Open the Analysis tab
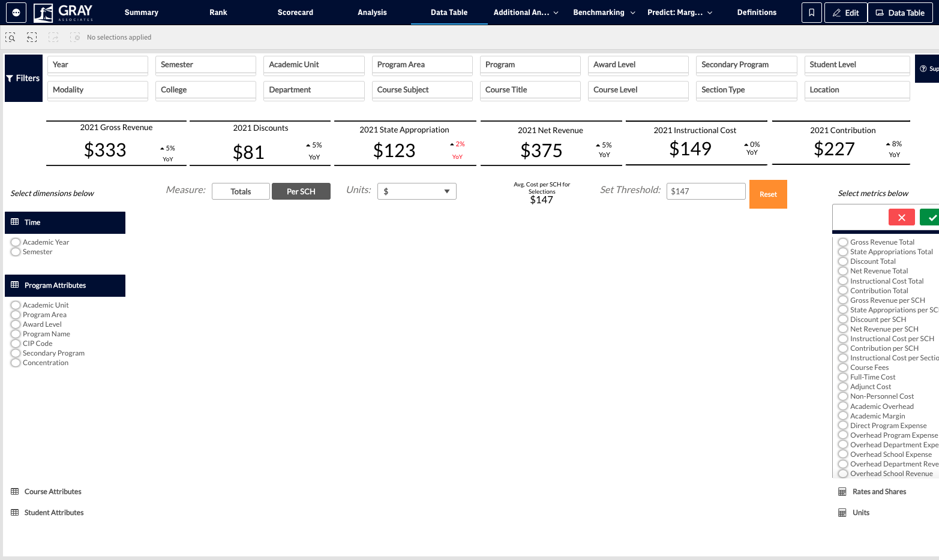Viewport: 939px width, 560px height. 372,13
